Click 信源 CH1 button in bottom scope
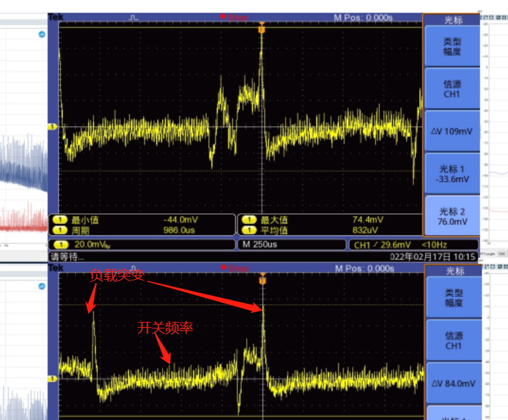The image size is (508, 420). (453, 340)
